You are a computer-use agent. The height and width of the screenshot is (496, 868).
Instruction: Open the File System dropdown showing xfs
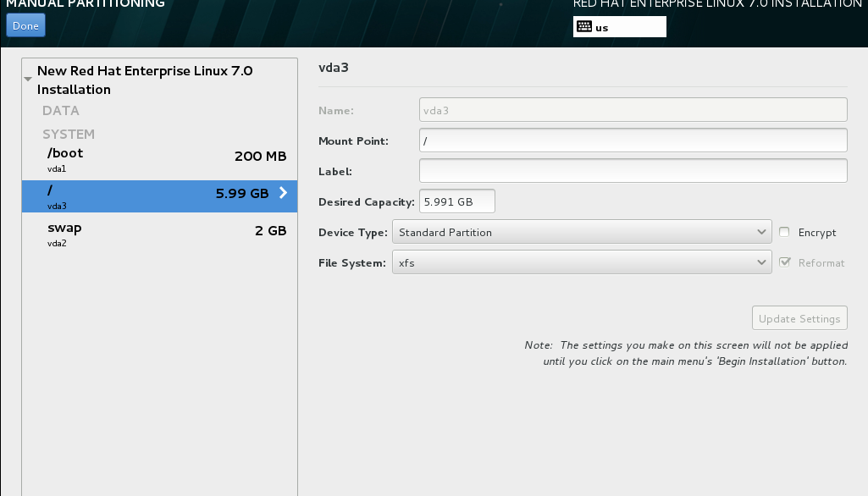click(582, 262)
